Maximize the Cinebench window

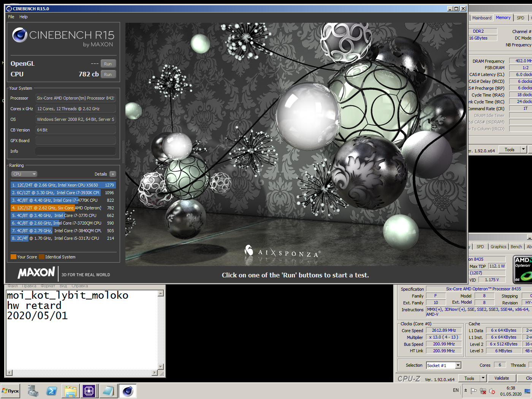(x=456, y=8)
